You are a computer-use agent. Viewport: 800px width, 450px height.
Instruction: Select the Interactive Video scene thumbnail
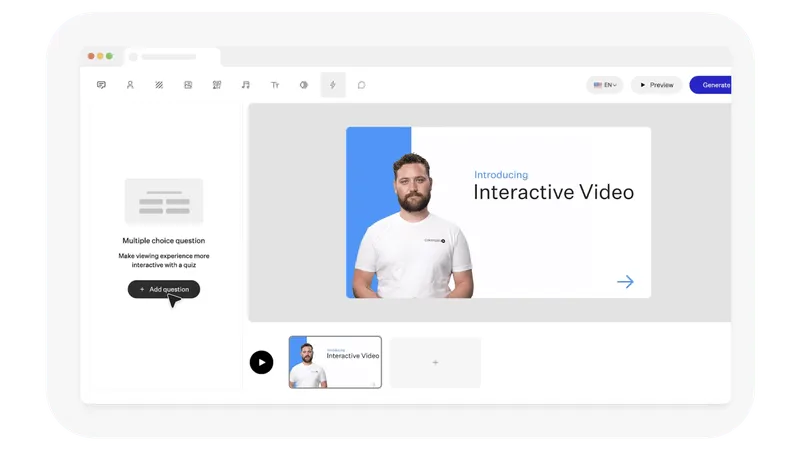click(x=335, y=362)
